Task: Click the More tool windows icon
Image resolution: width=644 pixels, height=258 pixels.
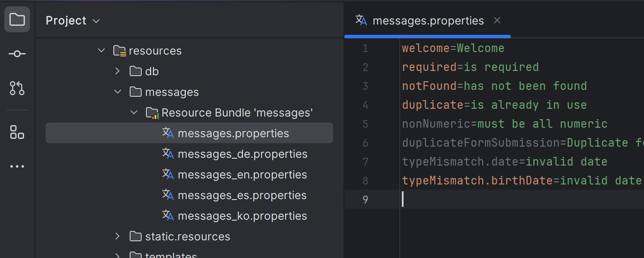Action: click(x=17, y=166)
